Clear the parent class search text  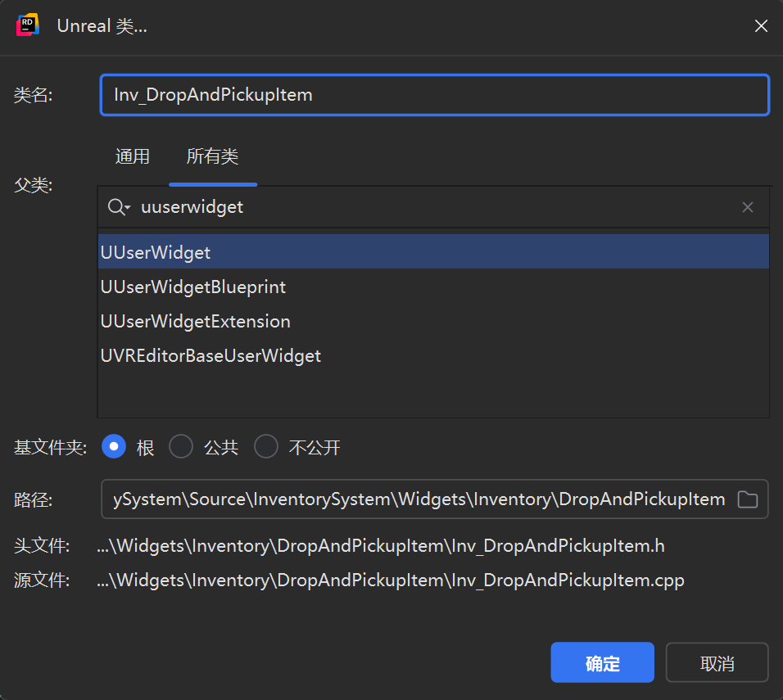747,207
